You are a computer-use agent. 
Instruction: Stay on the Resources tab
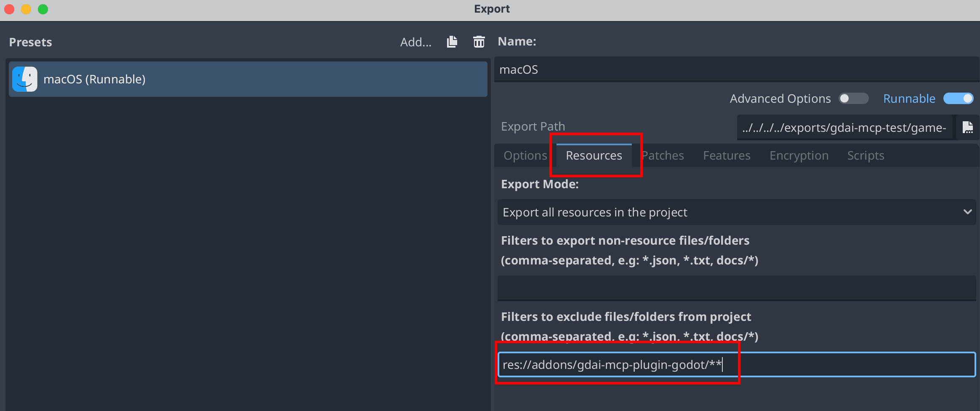[x=593, y=155]
